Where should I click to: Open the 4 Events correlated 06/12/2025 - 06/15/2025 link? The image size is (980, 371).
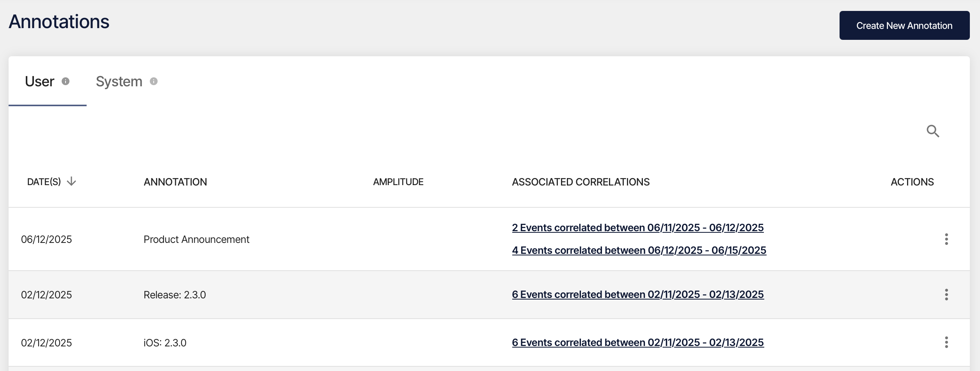[639, 250]
